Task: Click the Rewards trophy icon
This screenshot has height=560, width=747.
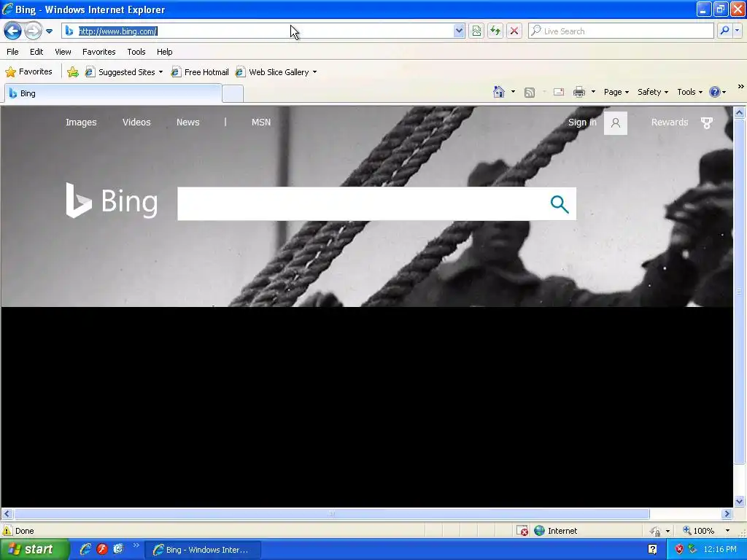Action: coord(707,122)
